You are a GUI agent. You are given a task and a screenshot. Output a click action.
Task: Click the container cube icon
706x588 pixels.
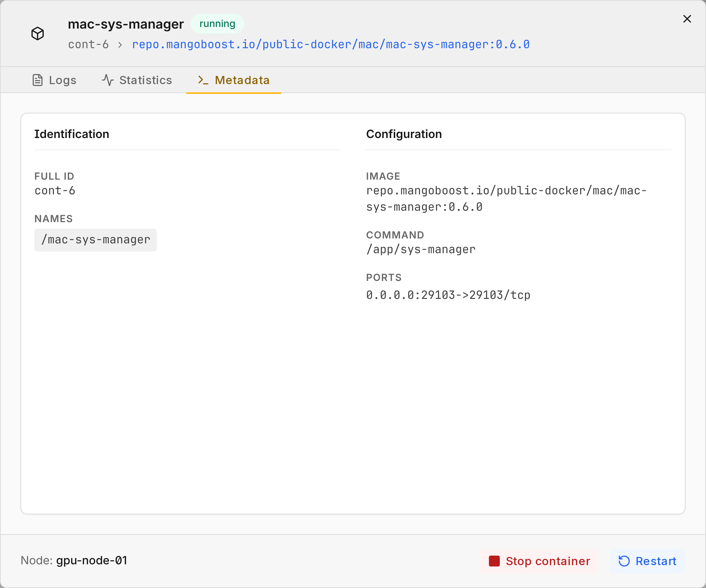pos(38,33)
